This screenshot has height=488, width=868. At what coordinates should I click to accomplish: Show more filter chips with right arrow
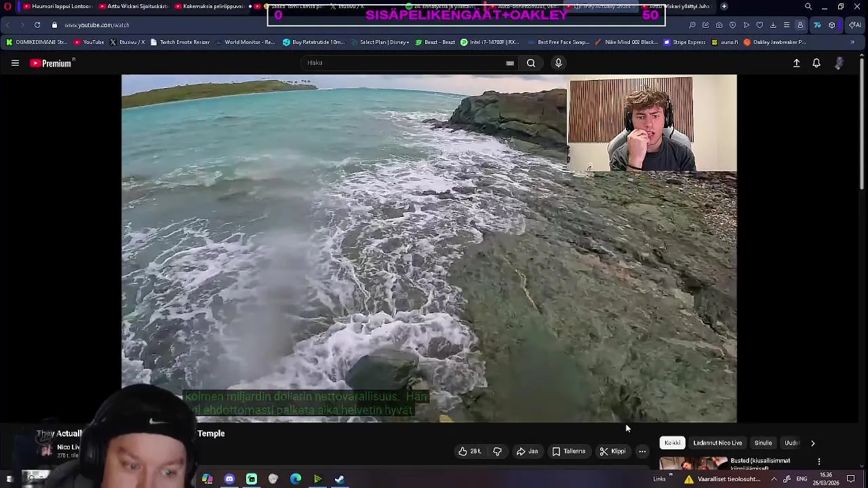(x=812, y=443)
